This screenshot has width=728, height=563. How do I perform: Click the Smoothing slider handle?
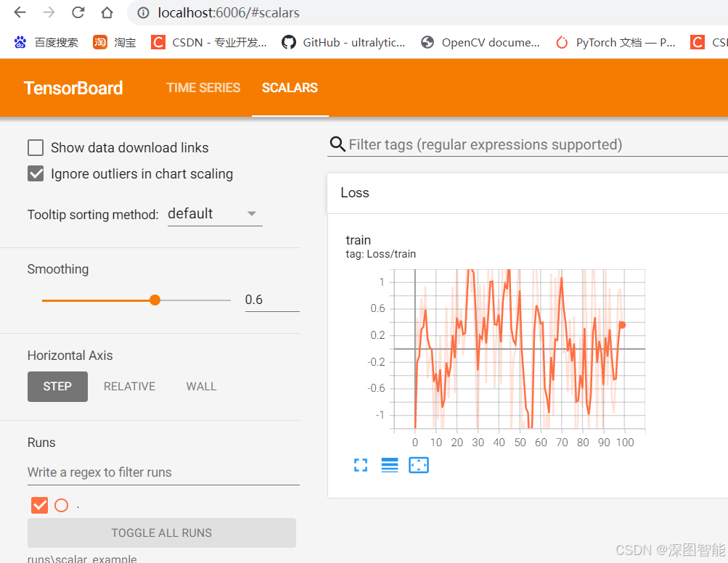click(x=155, y=300)
